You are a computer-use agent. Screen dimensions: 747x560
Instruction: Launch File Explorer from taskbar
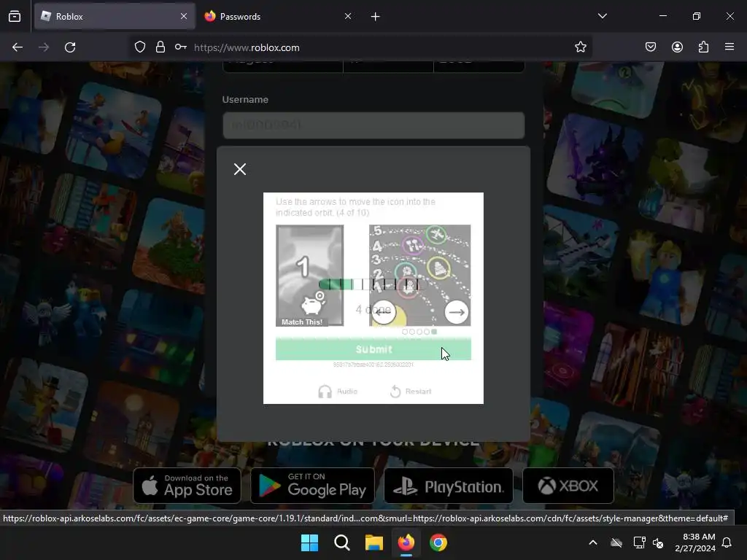point(374,542)
